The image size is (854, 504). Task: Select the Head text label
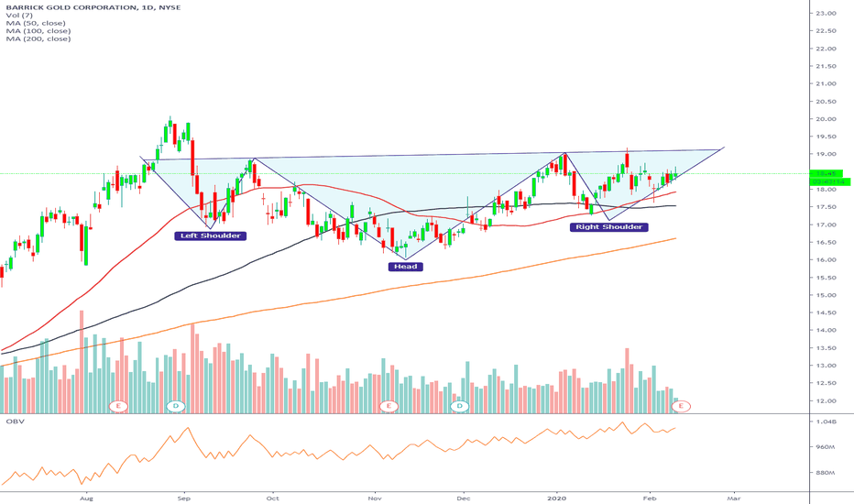click(406, 267)
